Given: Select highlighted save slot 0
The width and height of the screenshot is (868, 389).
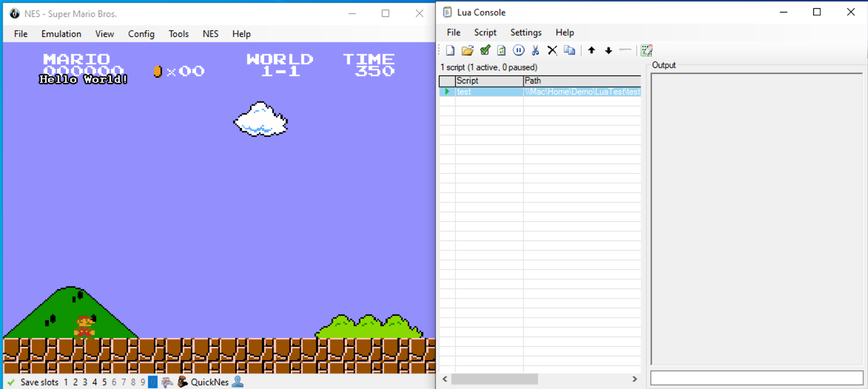Looking at the screenshot, I should [x=152, y=382].
